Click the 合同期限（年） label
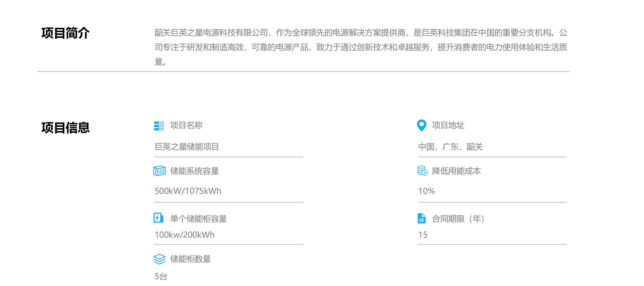Image resolution: width=644 pixels, height=286 pixels. click(x=459, y=219)
